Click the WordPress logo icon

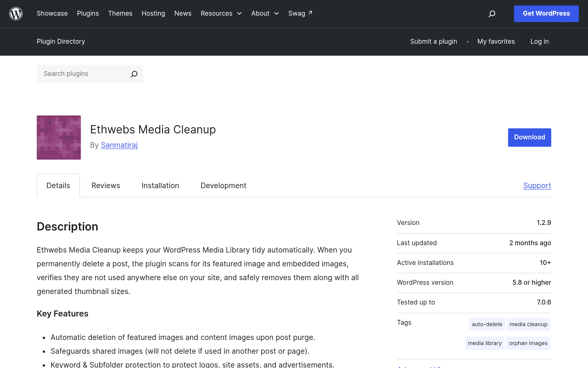pyautogui.click(x=16, y=14)
